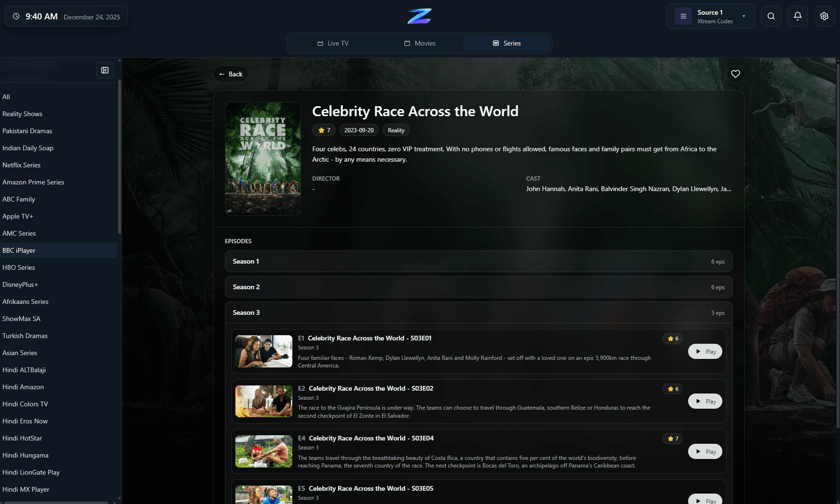Expand Season 1 episode list

click(478, 261)
